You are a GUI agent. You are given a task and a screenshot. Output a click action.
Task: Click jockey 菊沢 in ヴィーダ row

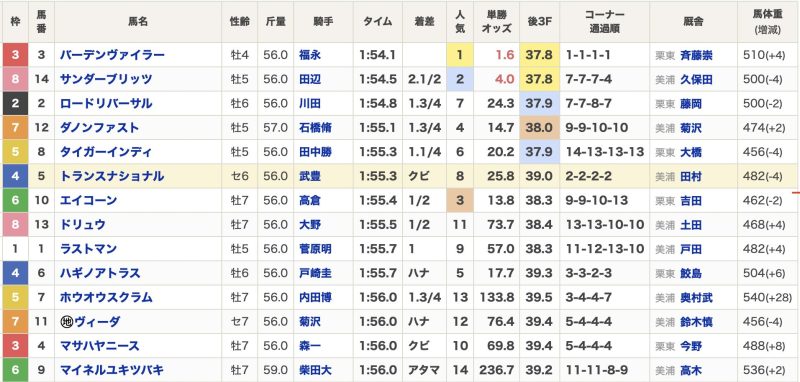(310, 322)
